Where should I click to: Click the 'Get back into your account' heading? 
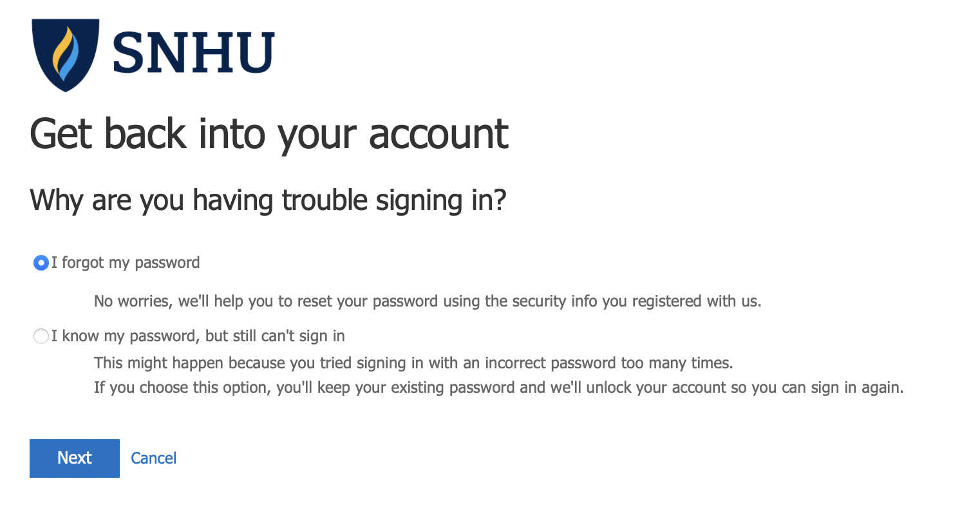click(269, 134)
